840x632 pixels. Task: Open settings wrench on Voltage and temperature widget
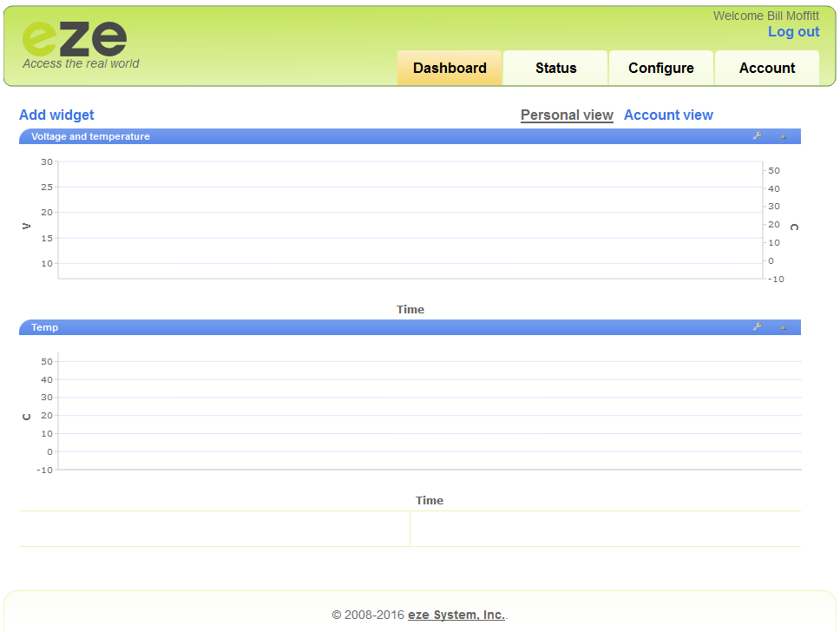pyautogui.click(x=757, y=136)
